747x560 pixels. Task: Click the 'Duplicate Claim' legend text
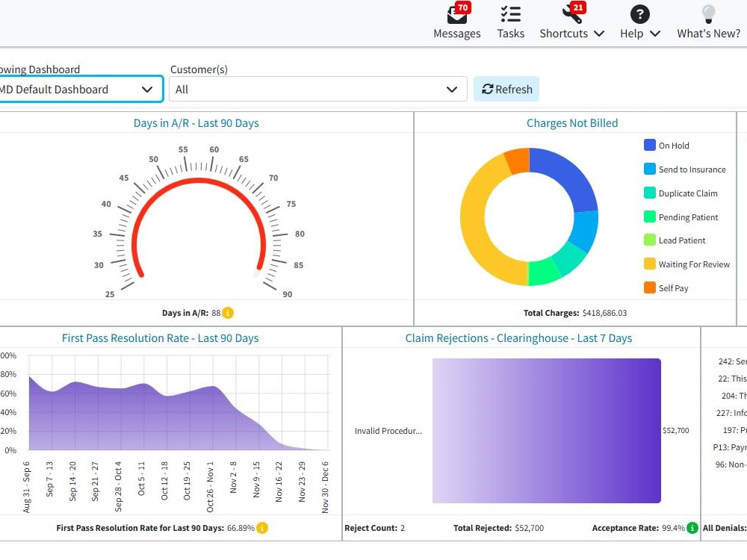click(x=688, y=193)
